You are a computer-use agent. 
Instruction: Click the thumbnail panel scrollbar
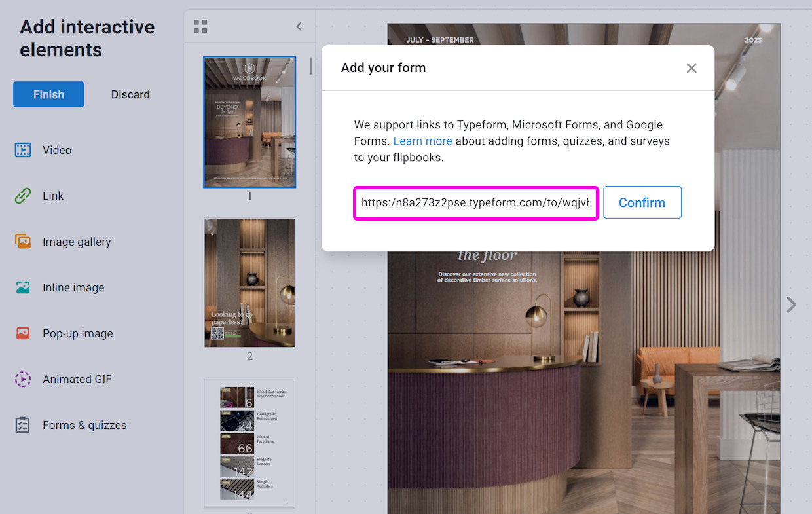coord(311,65)
